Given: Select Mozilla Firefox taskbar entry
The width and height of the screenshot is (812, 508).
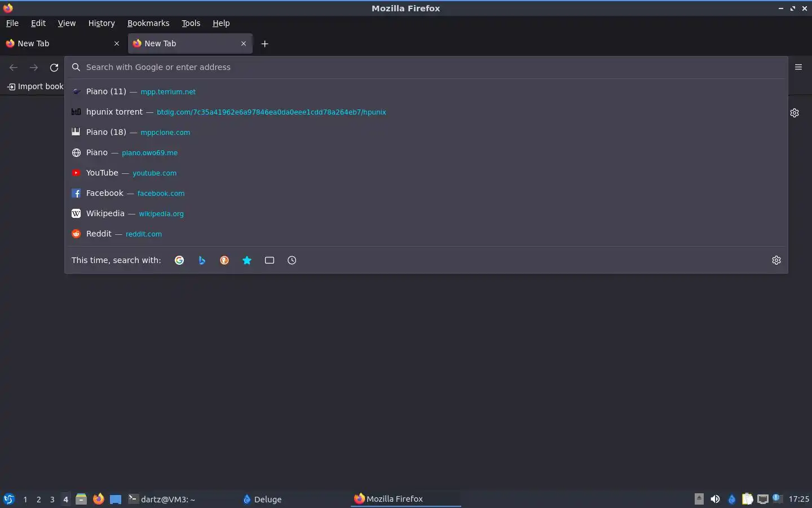Looking at the screenshot, I should click(406, 499).
